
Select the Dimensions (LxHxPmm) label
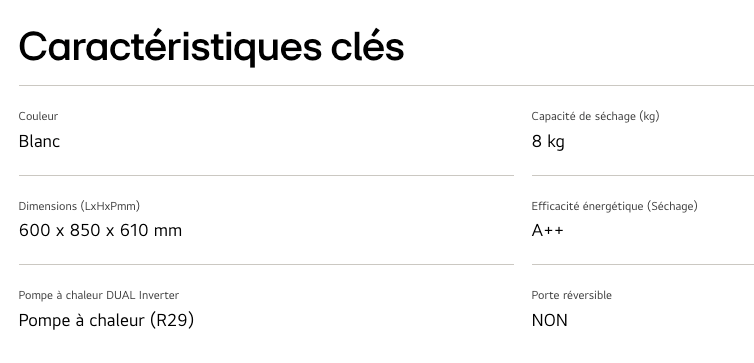coord(79,206)
